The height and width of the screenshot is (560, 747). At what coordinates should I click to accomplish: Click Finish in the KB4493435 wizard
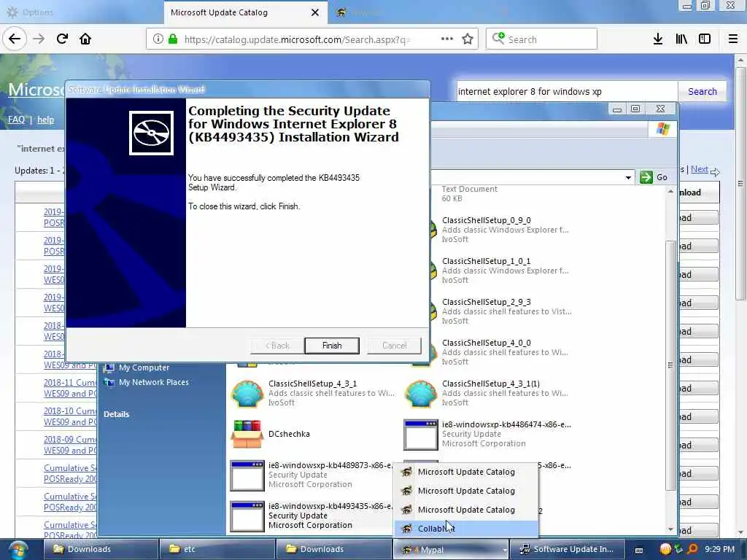point(332,346)
